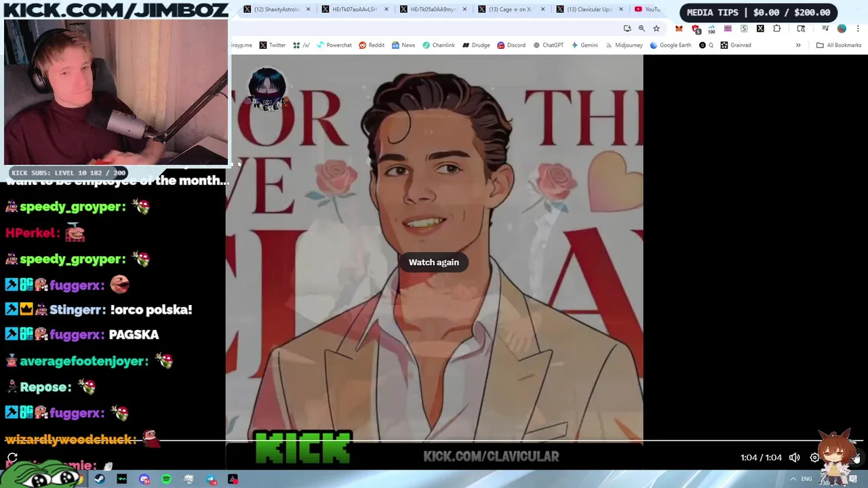The image size is (868, 488).
Task: Click the red shield extension icon
Action: coord(695,28)
